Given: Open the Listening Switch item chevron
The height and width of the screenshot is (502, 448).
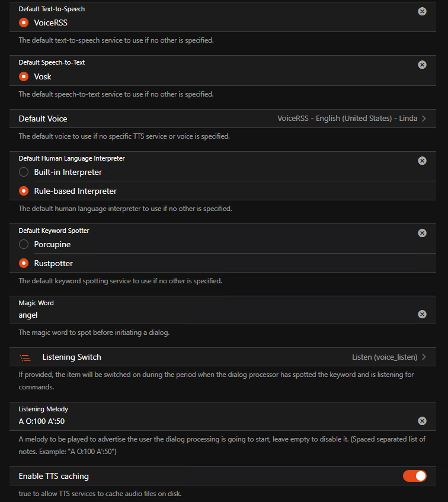Looking at the screenshot, I should tap(424, 357).
